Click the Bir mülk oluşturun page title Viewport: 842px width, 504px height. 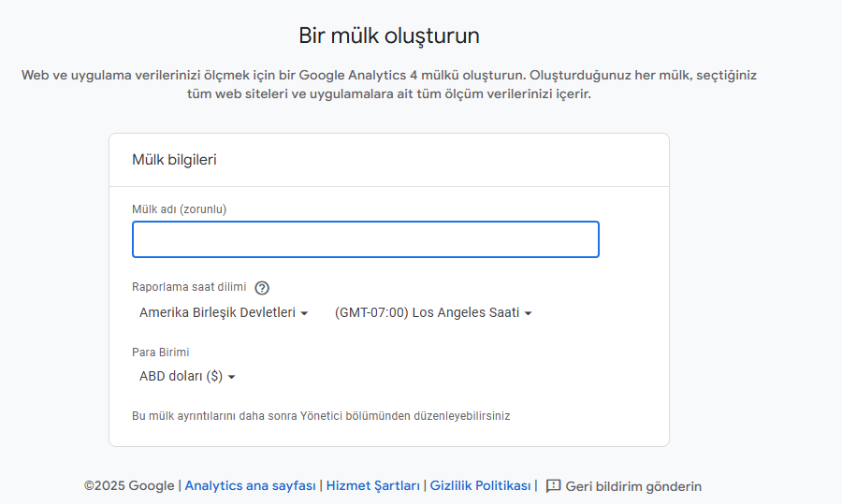(x=389, y=36)
